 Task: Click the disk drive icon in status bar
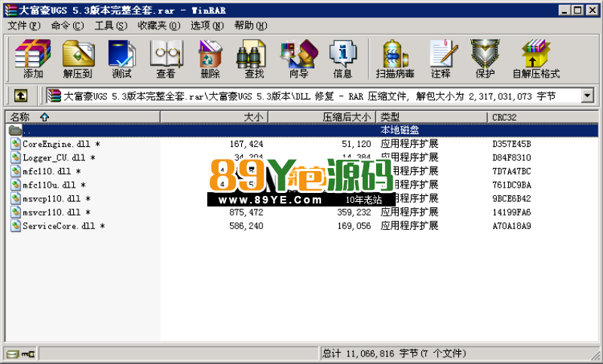13,353
